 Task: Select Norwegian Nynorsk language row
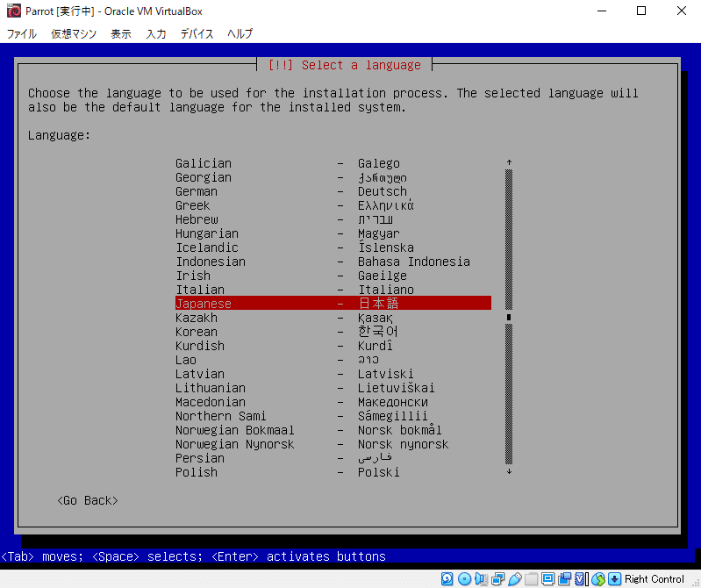(333, 444)
